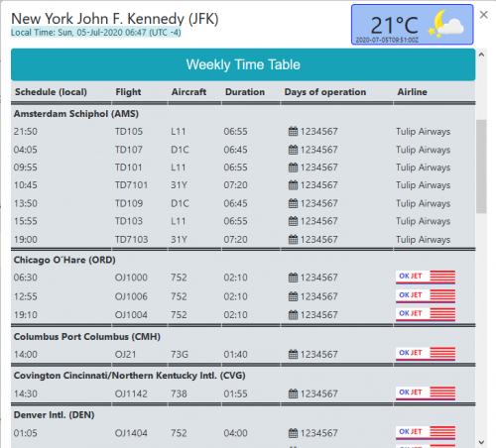The width and height of the screenshot is (496, 448).
Task: Click scrollbar up arrow of timetable
Action: 481,55
